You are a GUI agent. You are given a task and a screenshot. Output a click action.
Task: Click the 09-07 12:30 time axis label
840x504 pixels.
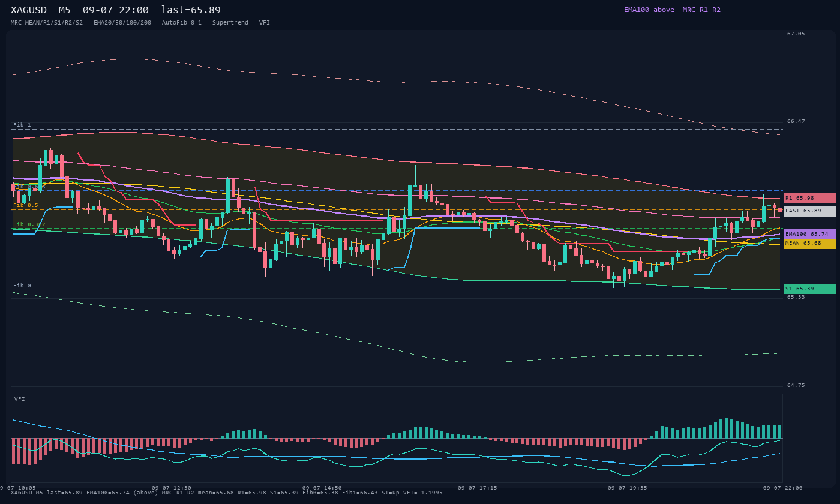[172, 488]
